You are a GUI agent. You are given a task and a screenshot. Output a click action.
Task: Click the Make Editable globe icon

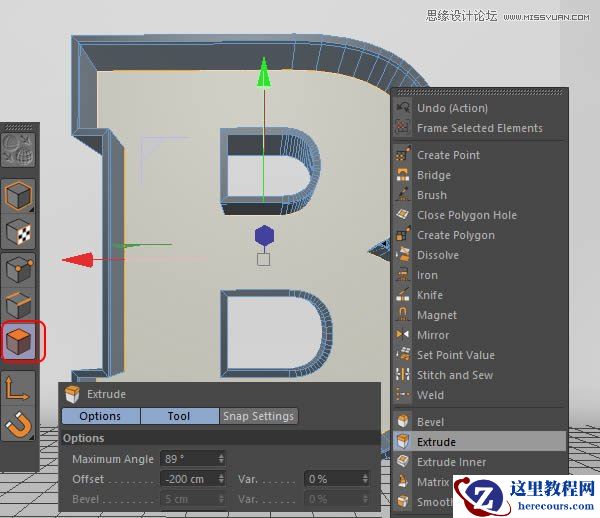point(18,150)
